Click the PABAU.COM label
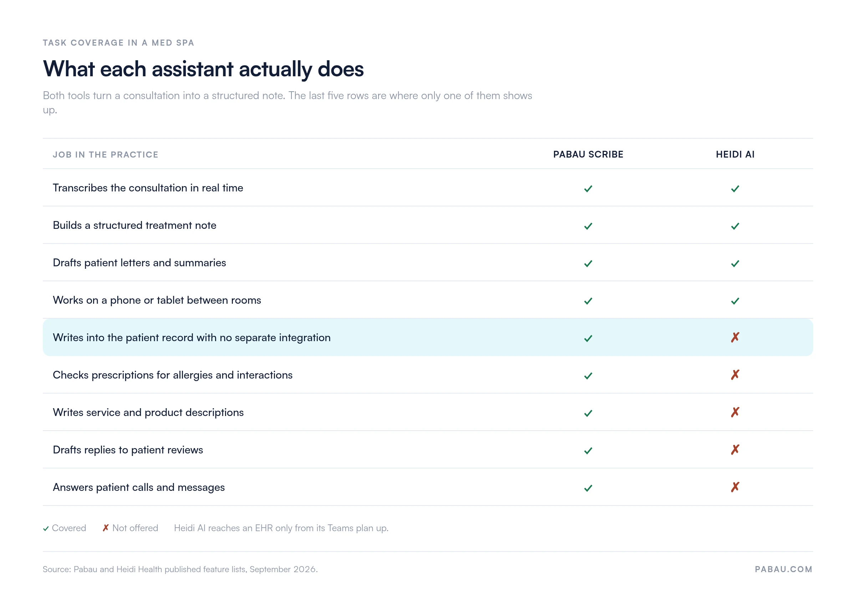The height and width of the screenshot is (616, 856). click(x=784, y=569)
